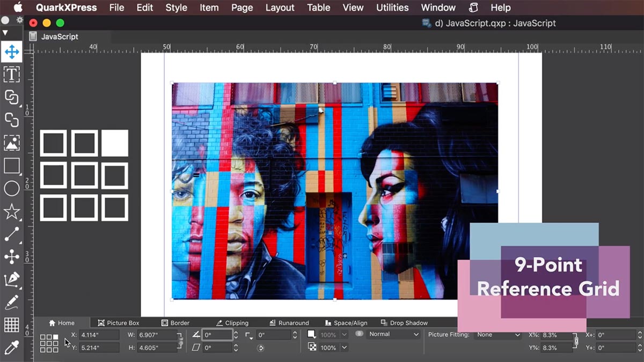644x362 pixels.
Task: Switch to the Space/Align tab
Action: pos(347,323)
